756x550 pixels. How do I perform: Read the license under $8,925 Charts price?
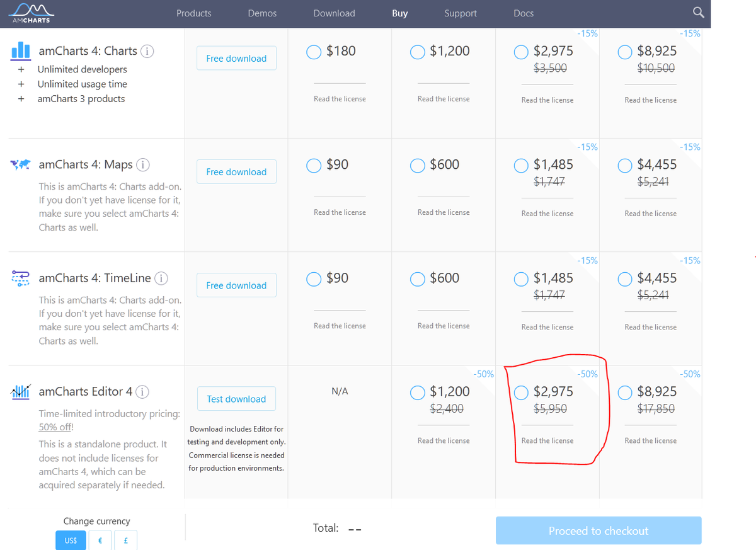pos(651,100)
